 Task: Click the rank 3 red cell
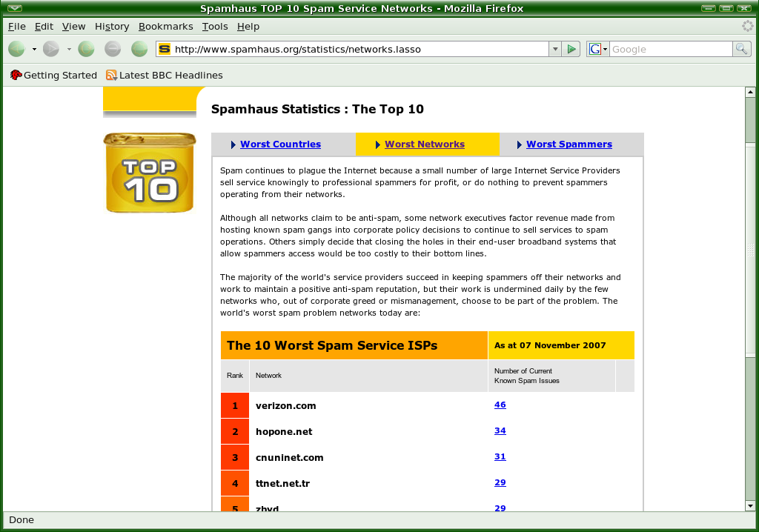click(235, 457)
